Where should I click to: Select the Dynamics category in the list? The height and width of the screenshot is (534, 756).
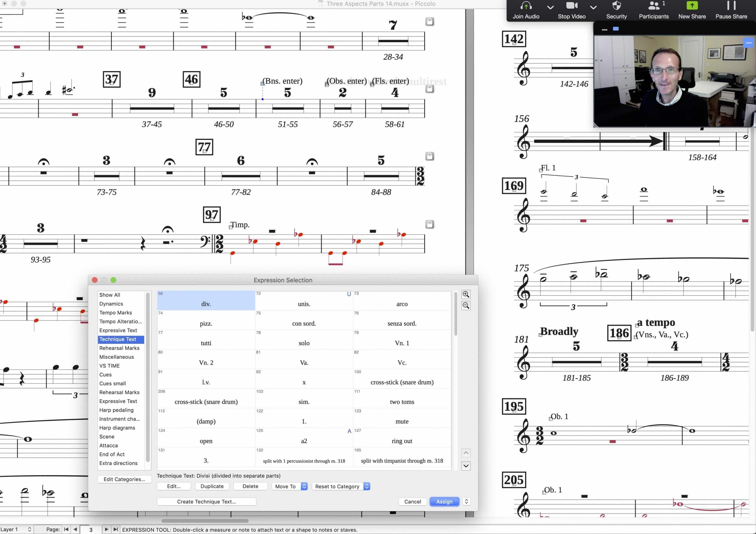coord(111,303)
